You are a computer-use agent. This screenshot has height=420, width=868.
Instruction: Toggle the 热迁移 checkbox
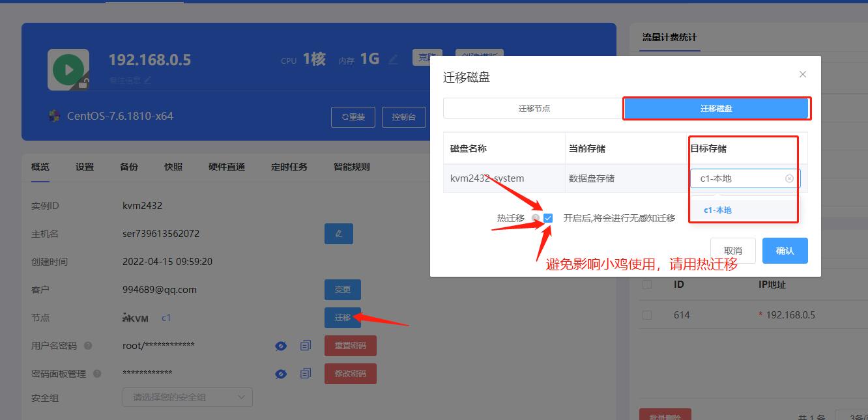click(548, 218)
